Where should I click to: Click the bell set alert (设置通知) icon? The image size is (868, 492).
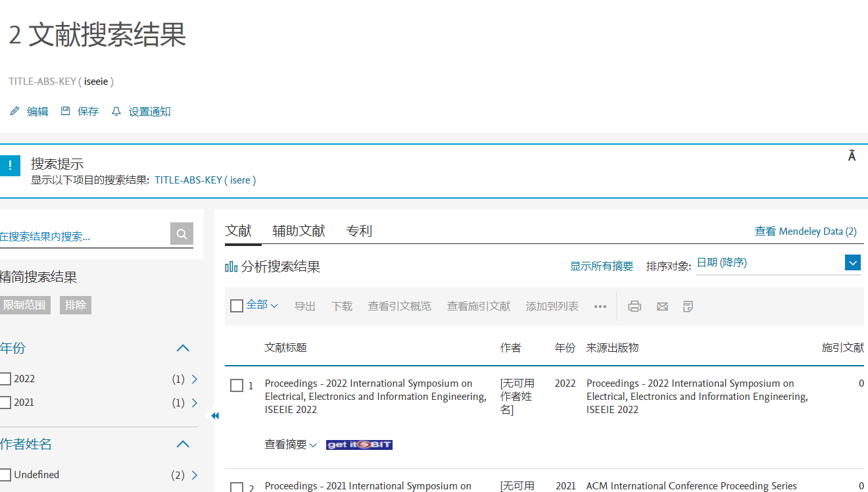click(116, 112)
